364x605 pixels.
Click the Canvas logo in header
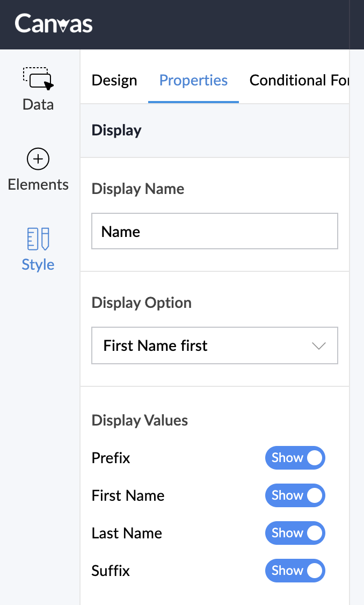(x=54, y=24)
